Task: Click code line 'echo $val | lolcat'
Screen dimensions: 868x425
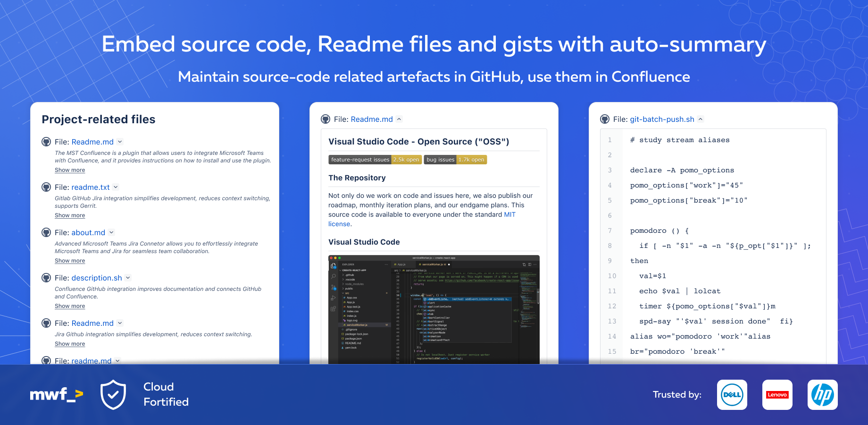Action: (680, 291)
